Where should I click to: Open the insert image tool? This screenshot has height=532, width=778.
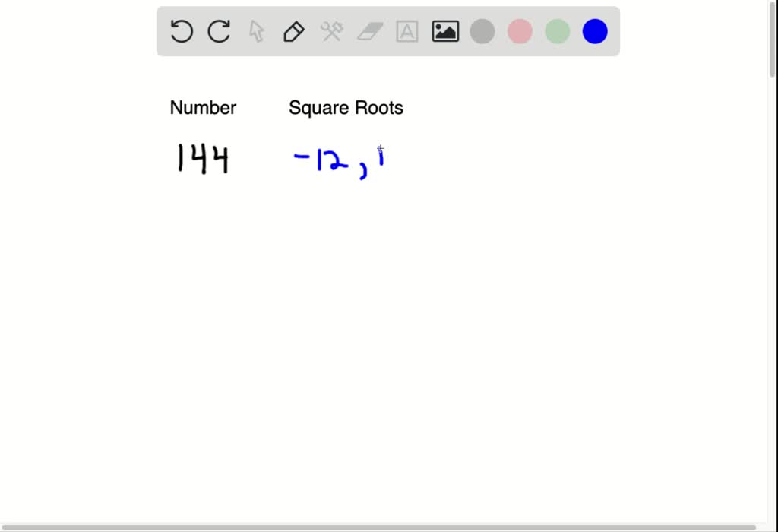tap(444, 31)
